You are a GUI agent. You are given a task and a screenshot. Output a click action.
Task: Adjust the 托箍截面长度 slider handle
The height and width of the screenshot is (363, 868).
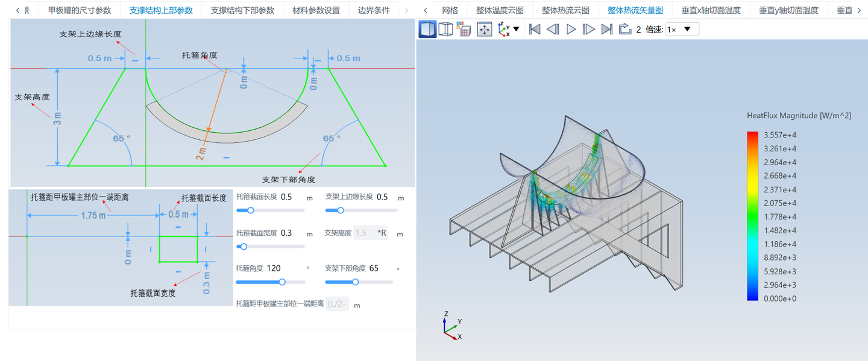coord(251,210)
